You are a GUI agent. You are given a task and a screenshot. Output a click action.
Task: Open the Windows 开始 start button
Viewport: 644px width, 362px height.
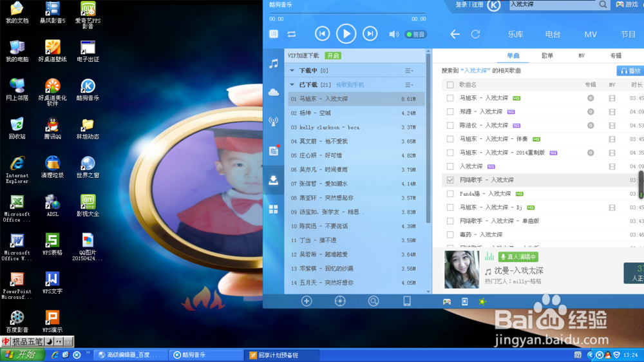[23, 355]
